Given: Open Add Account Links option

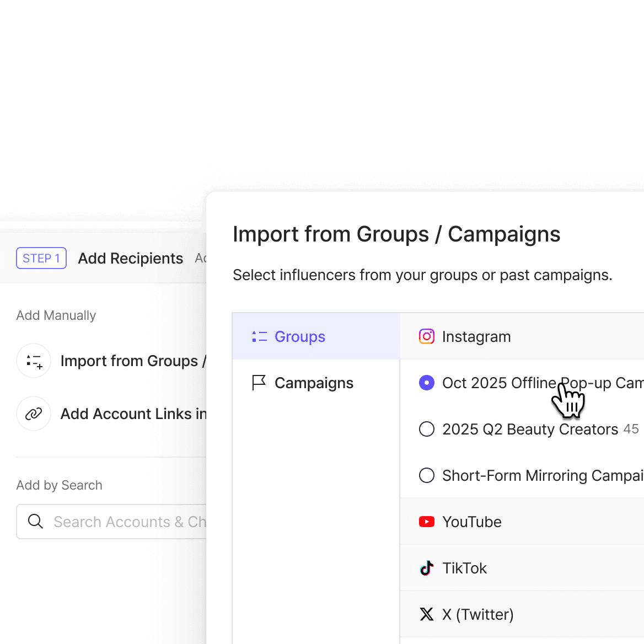Looking at the screenshot, I should click(111, 414).
